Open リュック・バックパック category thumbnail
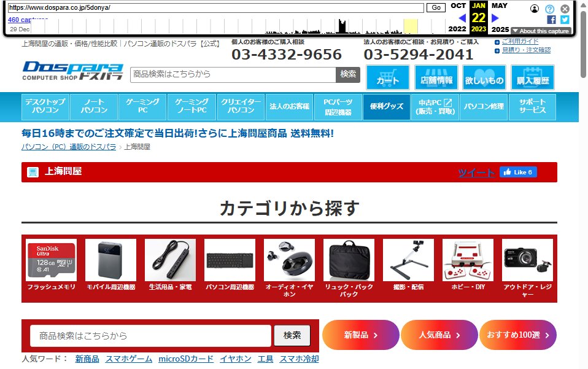Screen dimensions: 588x369 (349, 260)
